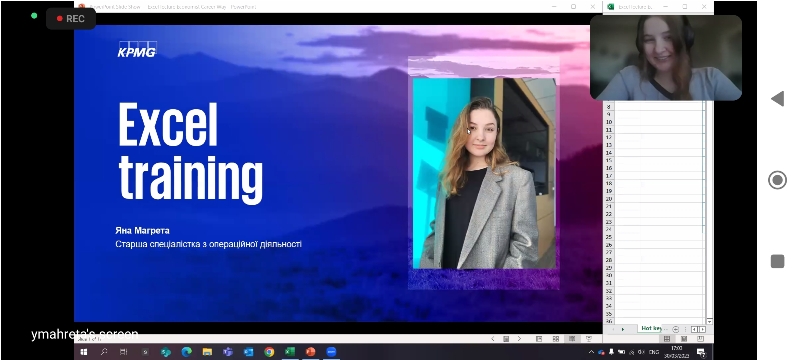Launch Microsoft Edge from the taskbar
Image resolution: width=800 pixels, height=360 pixels.
[186, 352]
